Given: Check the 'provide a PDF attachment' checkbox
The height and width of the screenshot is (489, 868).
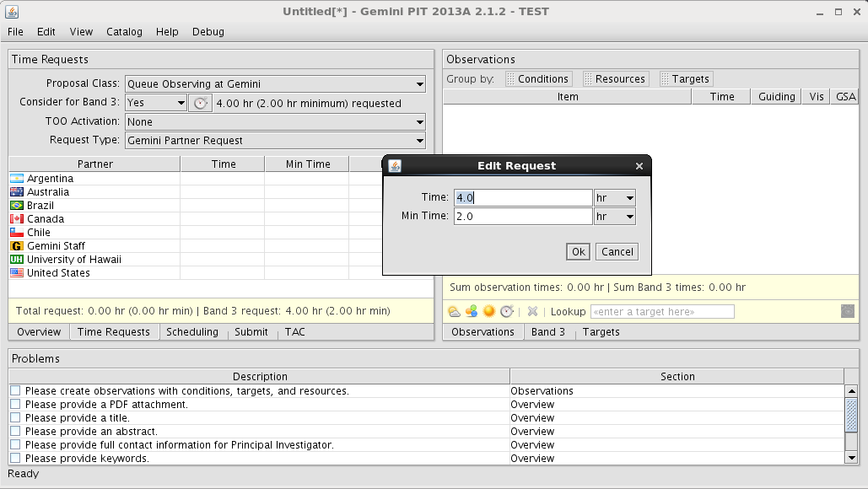Looking at the screenshot, I should (15, 405).
